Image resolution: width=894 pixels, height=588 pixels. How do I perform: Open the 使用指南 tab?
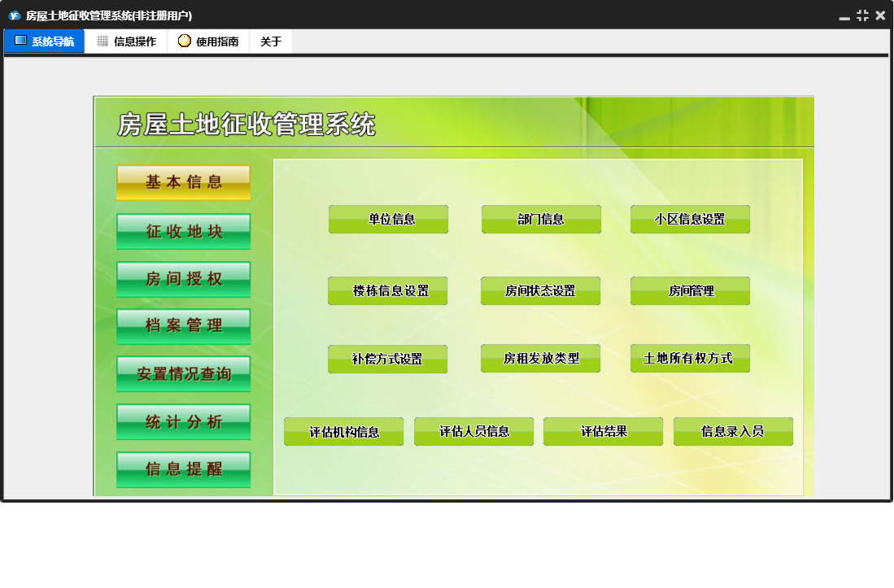tap(208, 41)
